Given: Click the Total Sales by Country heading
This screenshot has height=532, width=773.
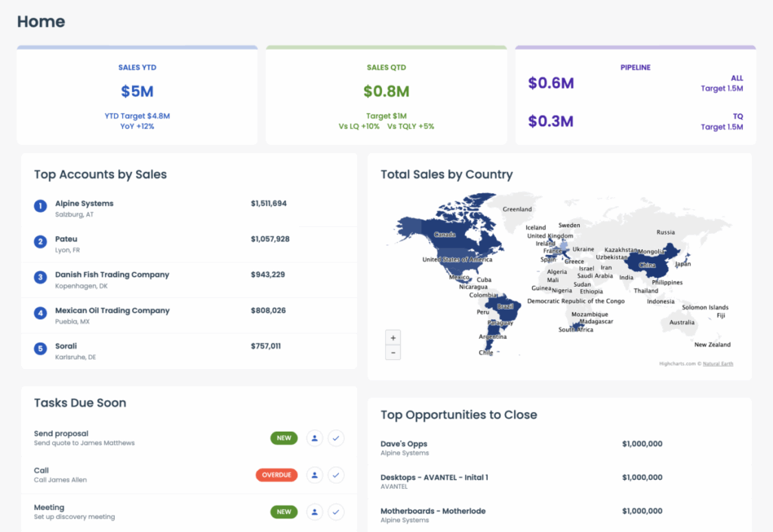Looking at the screenshot, I should pos(447,174).
